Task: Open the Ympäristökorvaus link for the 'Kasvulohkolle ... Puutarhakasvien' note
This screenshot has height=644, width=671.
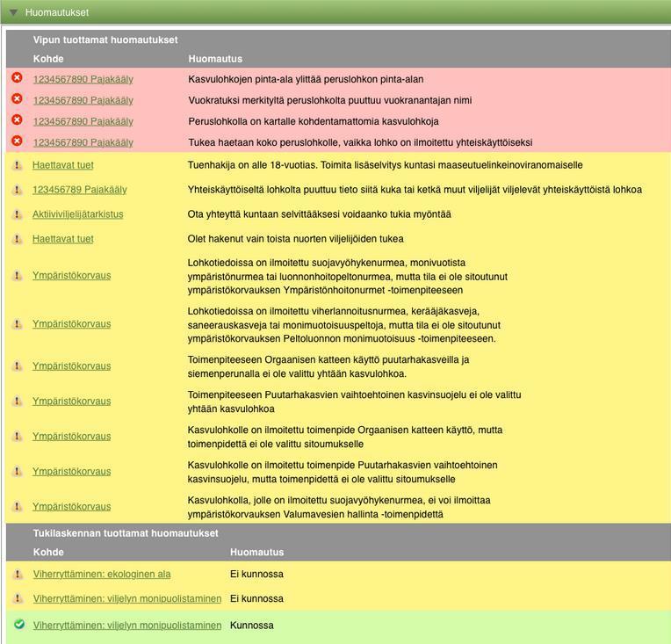Action: (x=71, y=472)
